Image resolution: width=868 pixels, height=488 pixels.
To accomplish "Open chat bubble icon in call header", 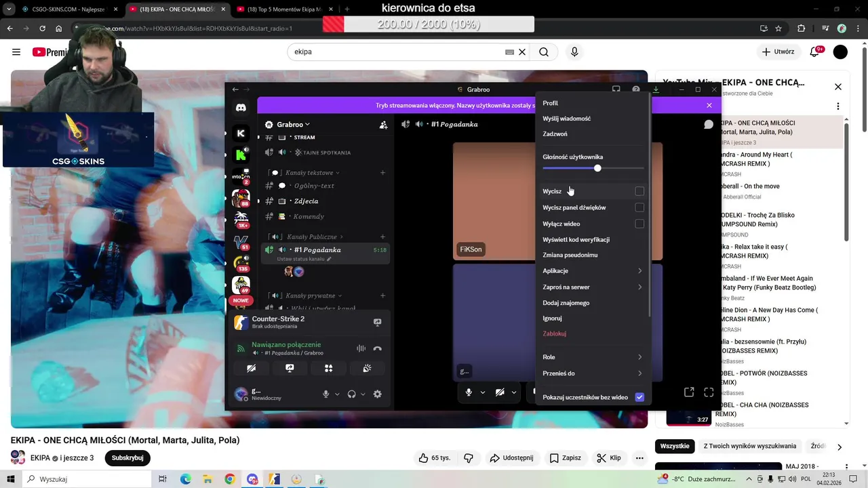I will 709,124.
